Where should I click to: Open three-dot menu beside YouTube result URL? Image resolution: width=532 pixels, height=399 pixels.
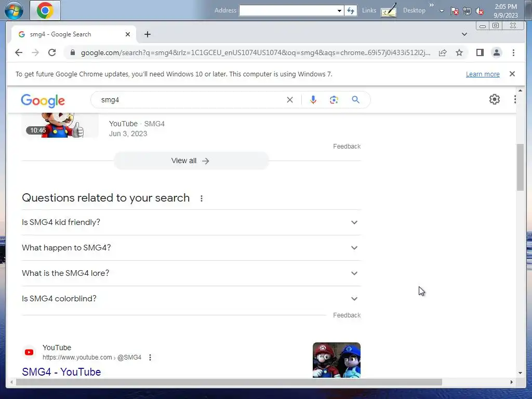pyautogui.click(x=150, y=357)
